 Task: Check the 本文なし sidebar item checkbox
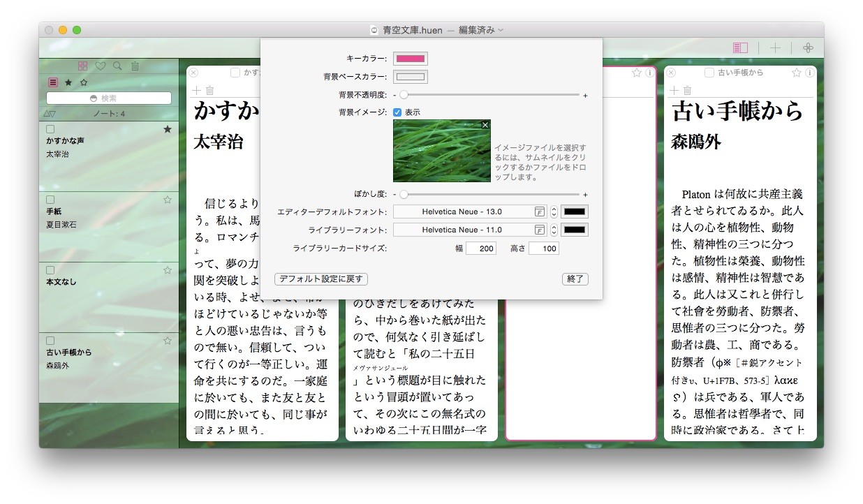50,270
